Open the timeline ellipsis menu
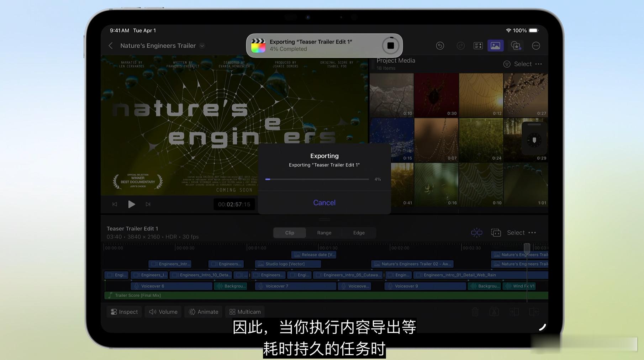Viewport: 644px width, 360px height. click(x=532, y=233)
